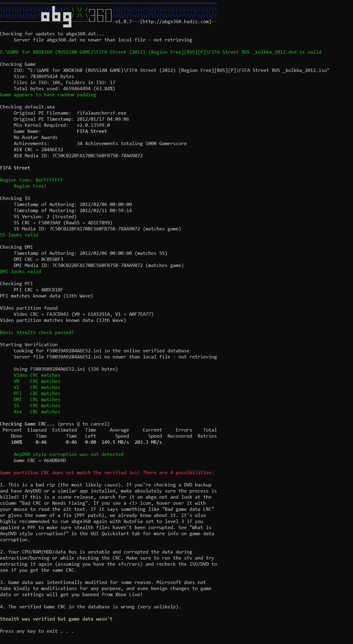Click 'Stealth was verified but game data wasn't'

pos(56,619)
